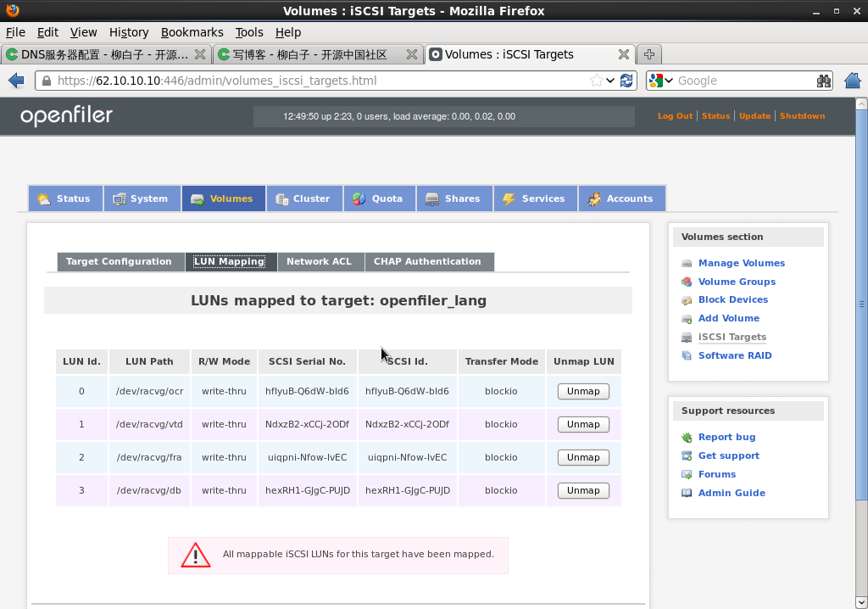Expand the URL history dropdown arrow
This screenshot has width=868, height=609.
click(x=611, y=81)
